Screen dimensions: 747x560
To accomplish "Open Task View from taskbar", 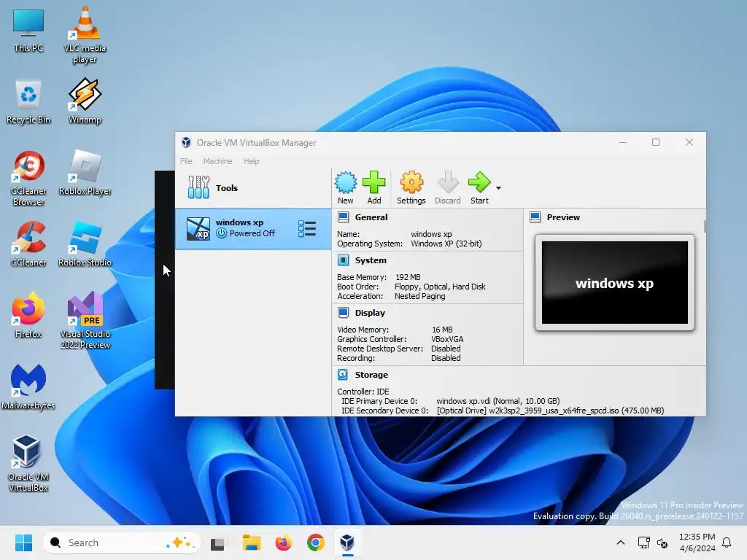I will (x=217, y=542).
